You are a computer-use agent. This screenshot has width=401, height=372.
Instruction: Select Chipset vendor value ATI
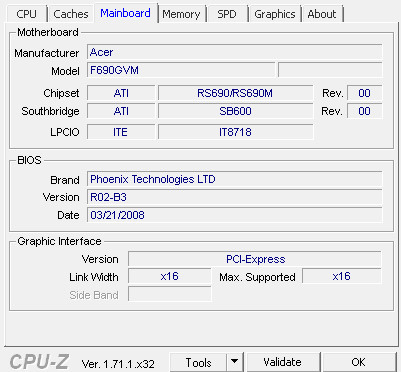[x=121, y=93]
